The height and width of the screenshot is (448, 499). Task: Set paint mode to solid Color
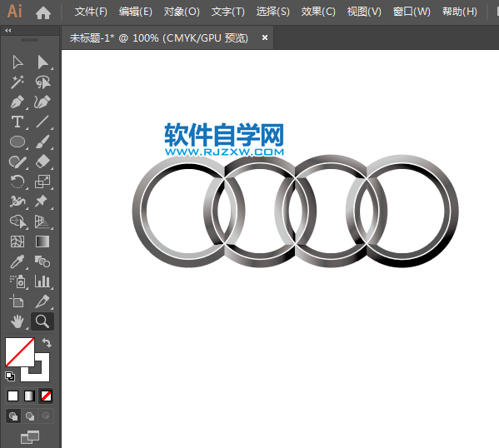coord(13,396)
